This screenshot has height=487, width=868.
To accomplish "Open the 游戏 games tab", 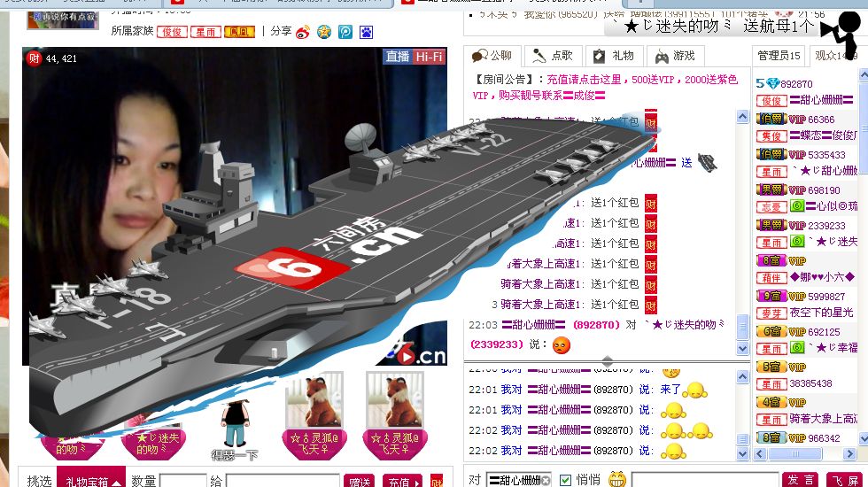I will point(675,56).
